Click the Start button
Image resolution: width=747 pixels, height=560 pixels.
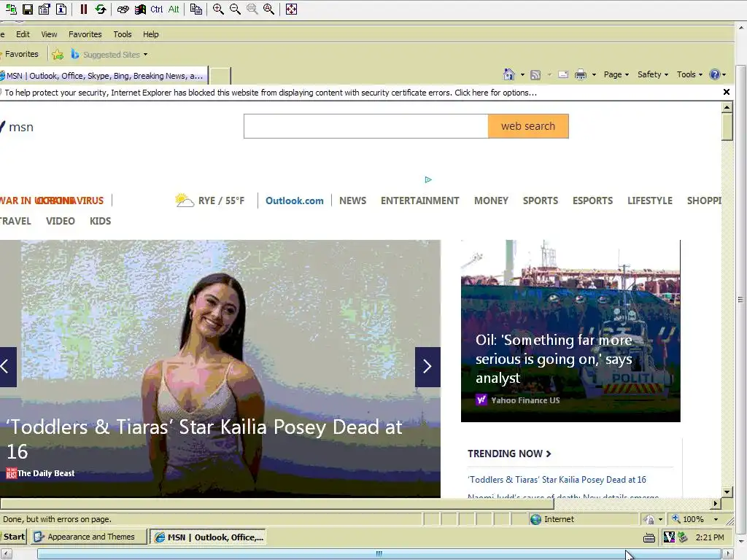[13, 537]
